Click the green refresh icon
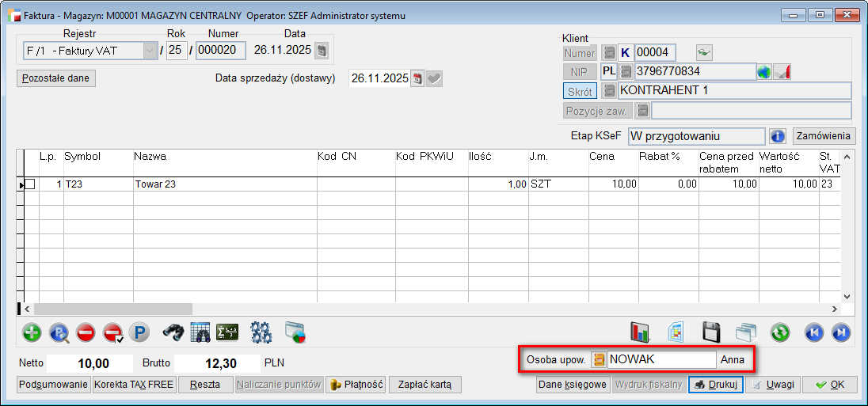 click(x=780, y=332)
